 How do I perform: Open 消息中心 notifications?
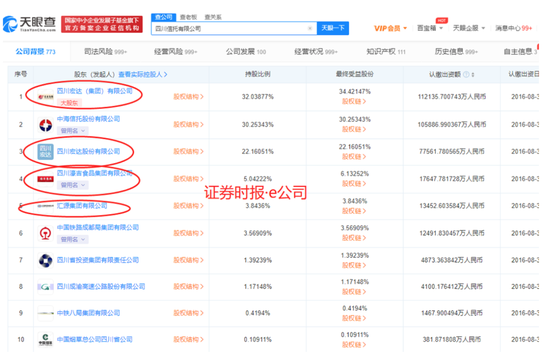point(514,28)
